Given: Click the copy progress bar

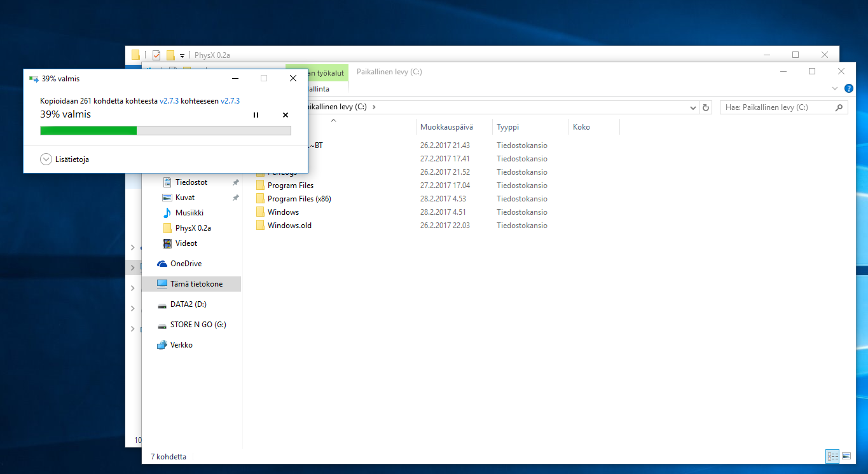Looking at the screenshot, I should click(x=165, y=130).
